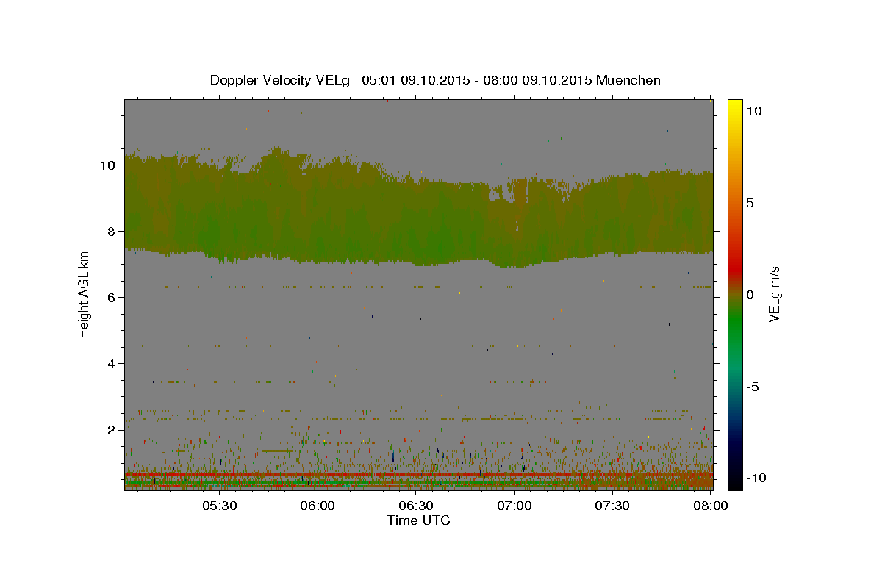Click the height tick label 8
882x588 pixels.
112,231
